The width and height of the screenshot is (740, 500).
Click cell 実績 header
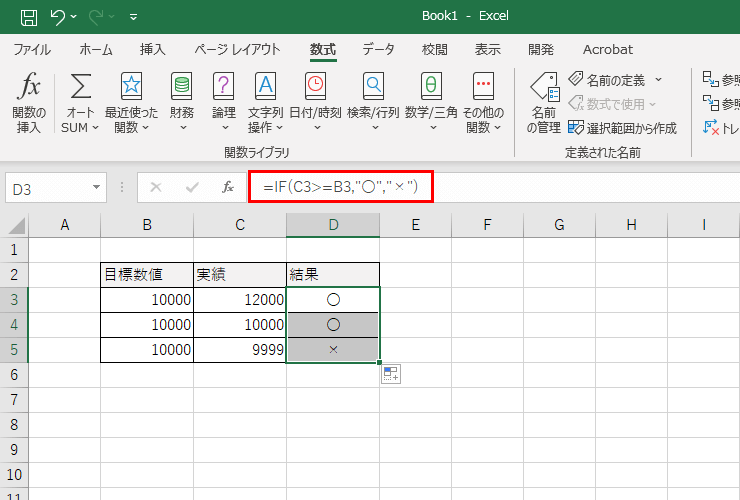pos(240,275)
